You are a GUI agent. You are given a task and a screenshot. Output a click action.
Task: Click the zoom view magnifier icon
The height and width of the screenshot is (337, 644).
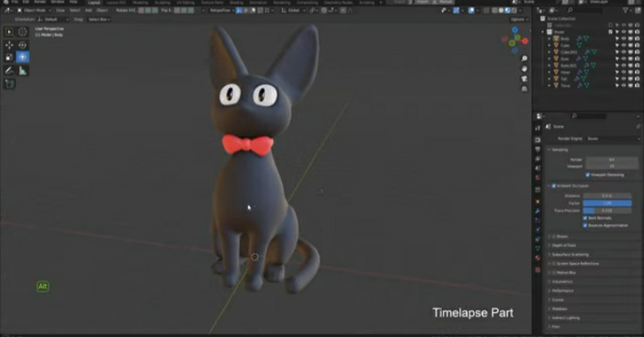tap(524, 59)
